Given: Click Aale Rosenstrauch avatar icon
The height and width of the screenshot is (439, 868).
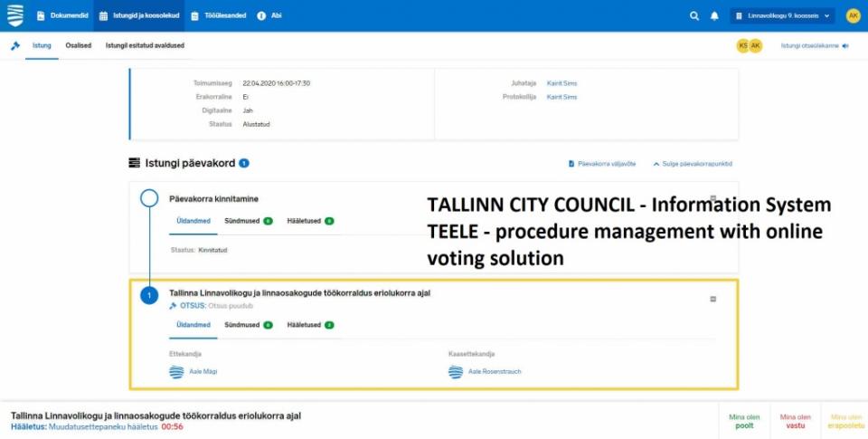Looking at the screenshot, I should pos(456,372).
